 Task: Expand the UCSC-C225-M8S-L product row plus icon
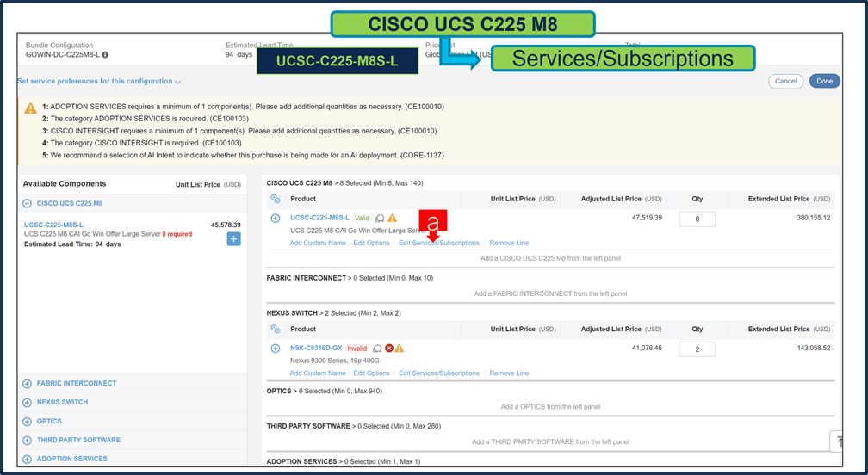(276, 218)
